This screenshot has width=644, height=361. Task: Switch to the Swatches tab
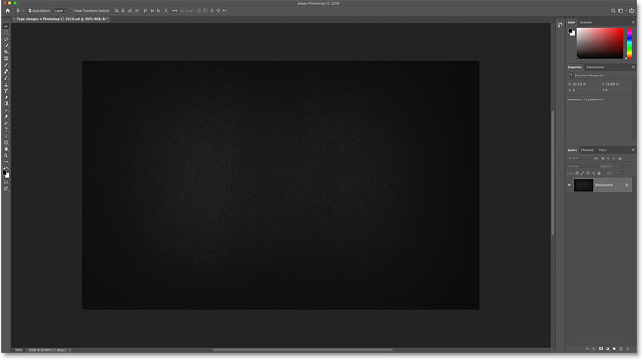586,22
